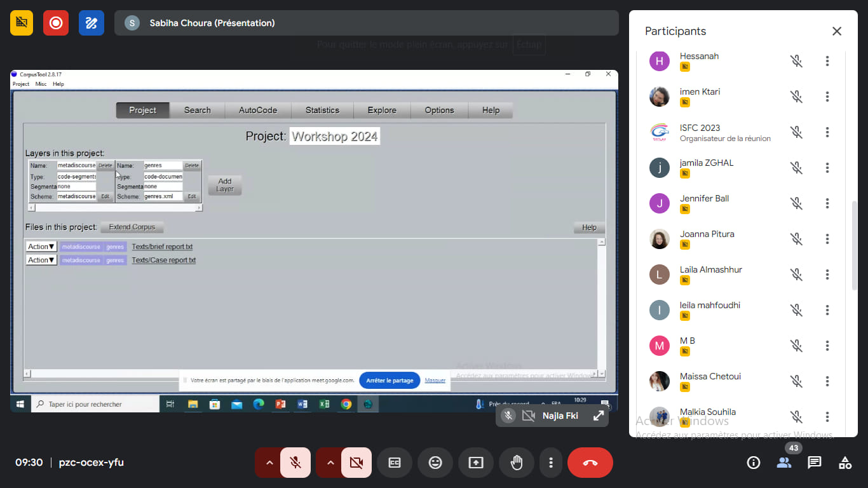Open the chat icon
The width and height of the screenshot is (868, 488).
pyautogui.click(x=815, y=463)
